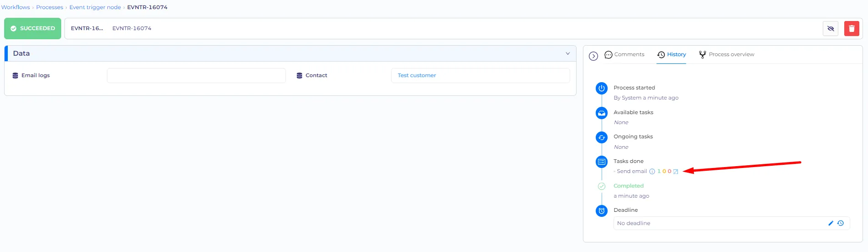Click the Contact database icon

299,76
